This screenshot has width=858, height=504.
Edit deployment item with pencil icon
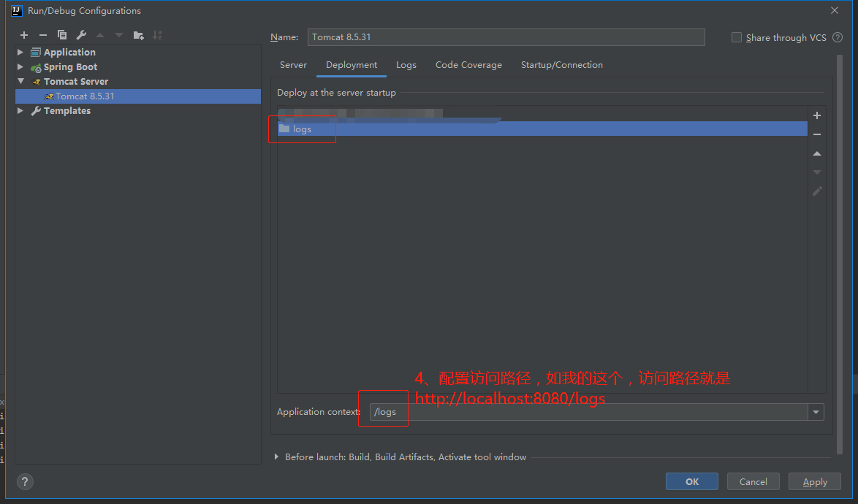817,191
